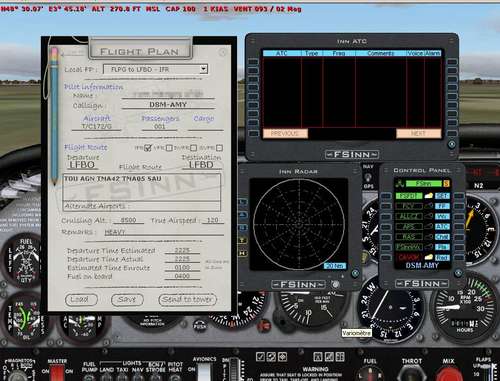500x381 pixels.
Task: Click the Save button on the flight plan
Action: [127, 299]
